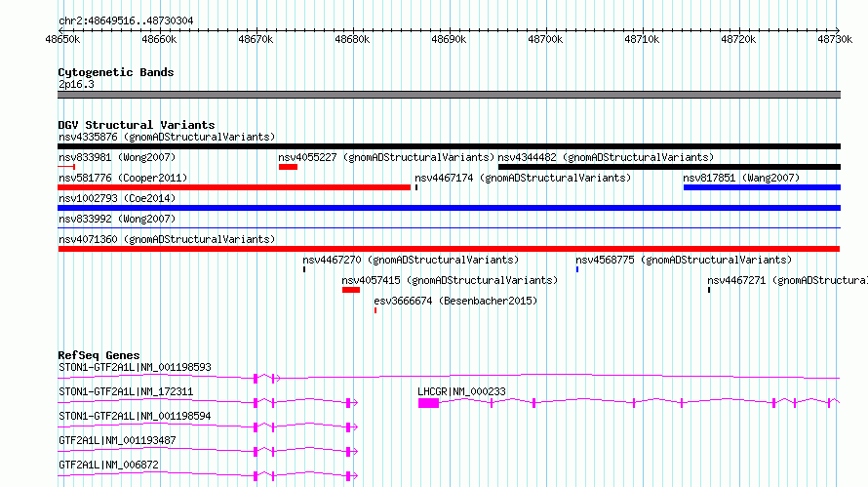Click the nsv4055227 variant label
Viewport: 868px width, 487px height.
pos(386,157)
